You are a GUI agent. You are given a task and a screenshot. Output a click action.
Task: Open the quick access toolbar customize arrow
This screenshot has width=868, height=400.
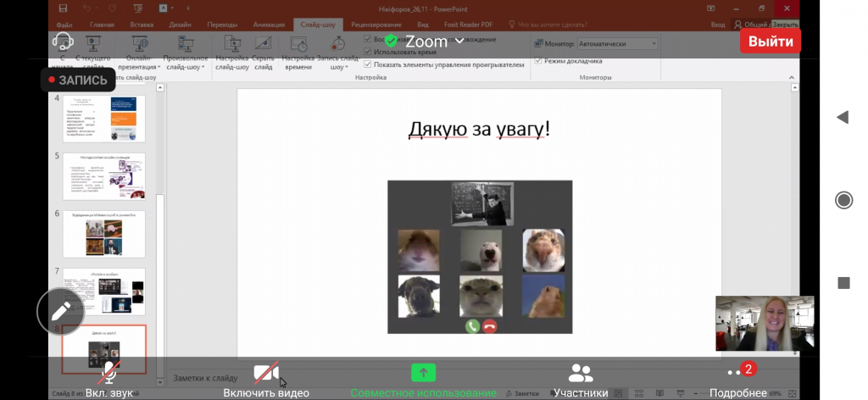[188, 8]
